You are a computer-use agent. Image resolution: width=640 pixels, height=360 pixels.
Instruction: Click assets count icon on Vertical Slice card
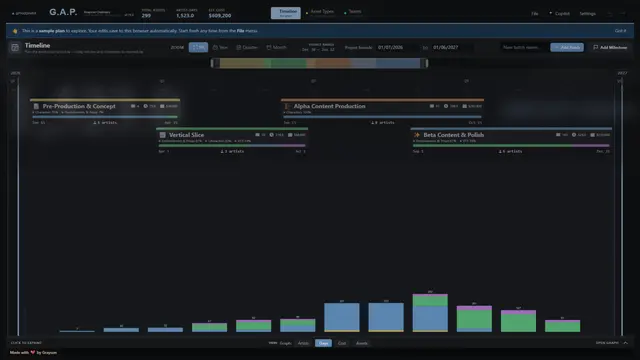pos(258,135)
